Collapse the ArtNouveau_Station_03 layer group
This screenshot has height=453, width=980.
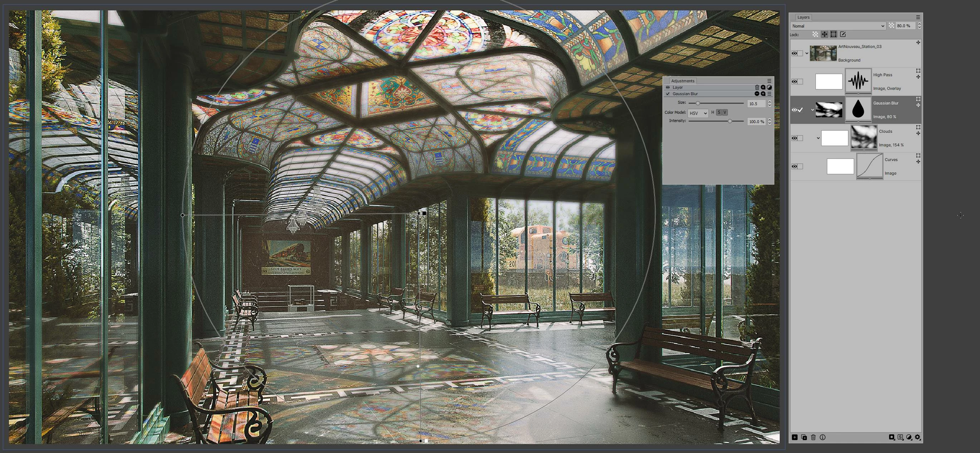point(807,53)
